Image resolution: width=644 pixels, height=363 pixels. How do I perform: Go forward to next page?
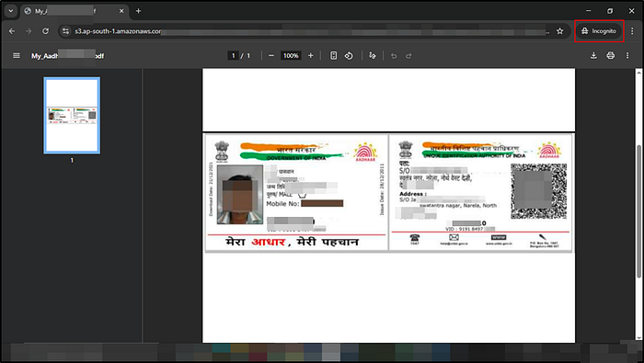[29, 31]
